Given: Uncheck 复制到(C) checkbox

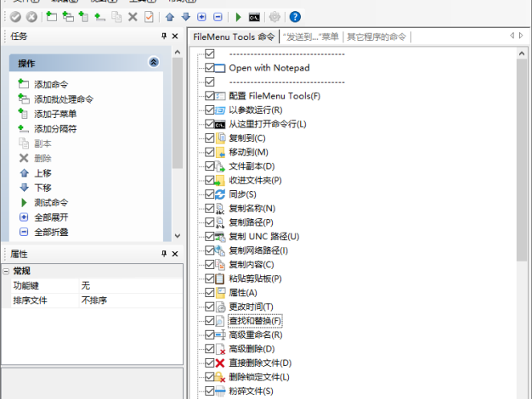Looking at the screenshot, I should point(210,138).
